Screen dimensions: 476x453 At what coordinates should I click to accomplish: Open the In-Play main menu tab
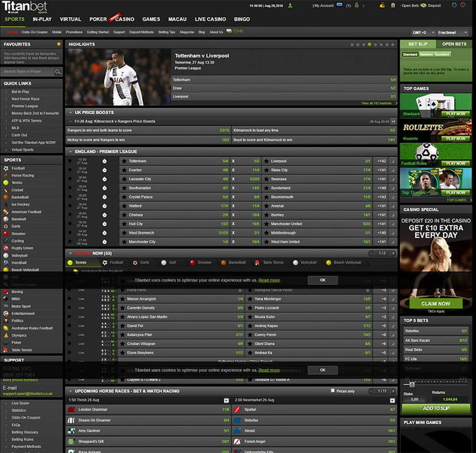[x=42, y=19]
